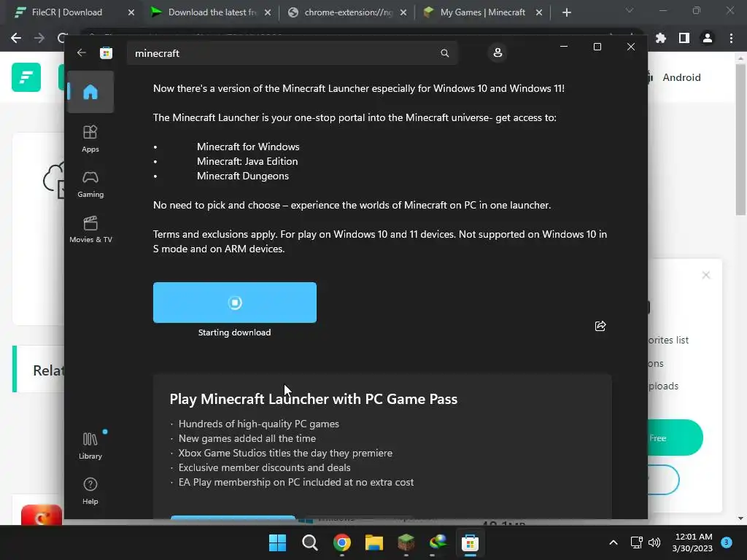Click the 'Starting download' status text
747x560 pixels.
tap(234, 332)
